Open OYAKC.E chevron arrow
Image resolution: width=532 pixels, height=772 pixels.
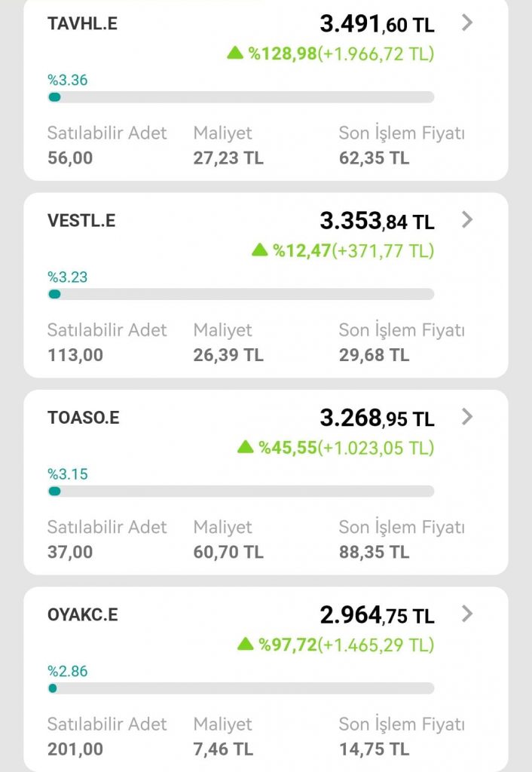[x=467, y=614]
